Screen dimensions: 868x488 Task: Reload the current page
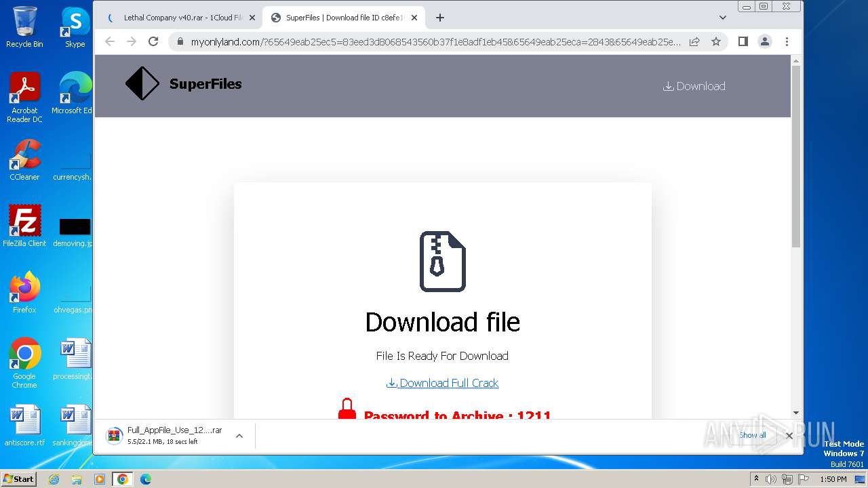coord(153,41)
